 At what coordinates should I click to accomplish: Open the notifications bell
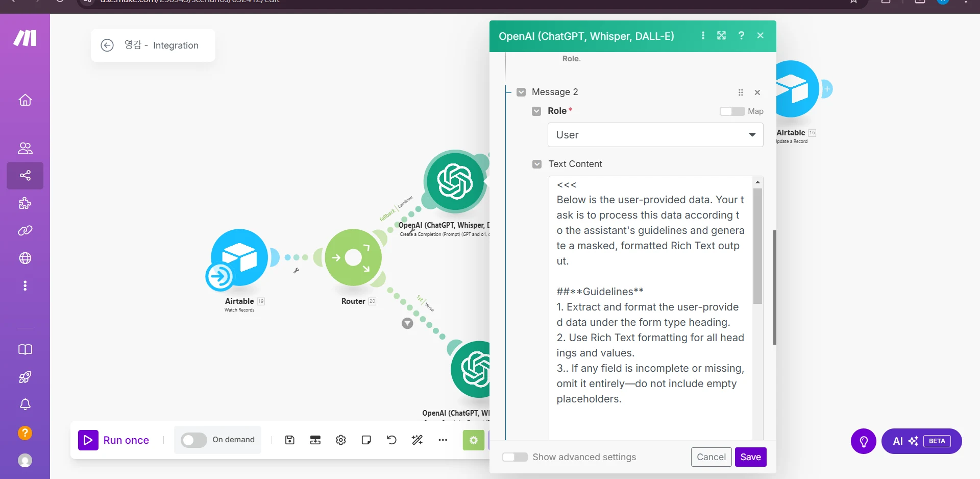point(25,405)
